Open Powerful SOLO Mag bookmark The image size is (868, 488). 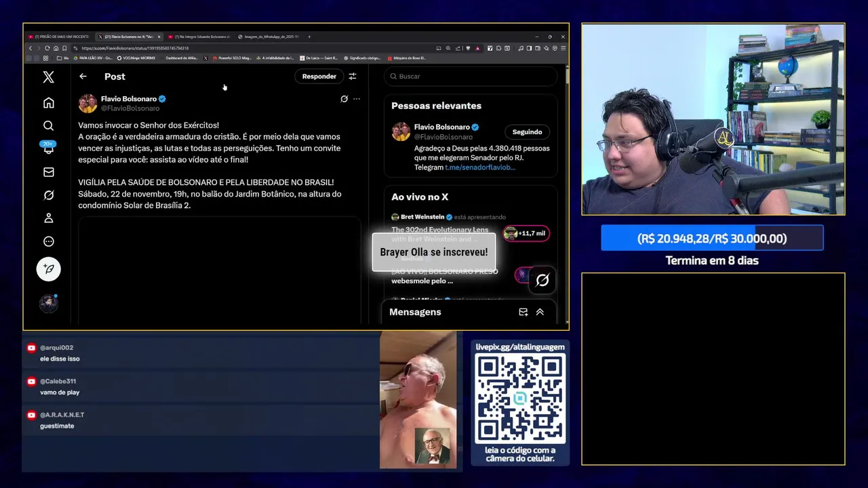(232, 58)
